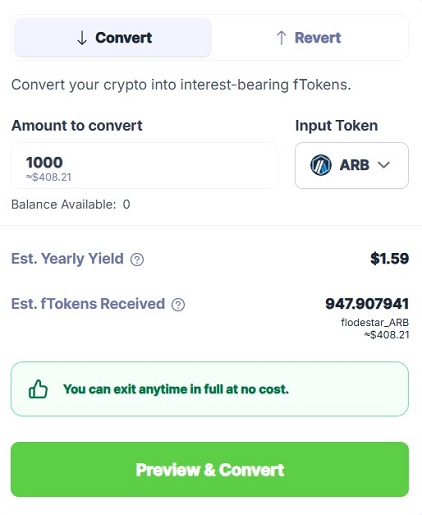Click the Balance Available value 0
The height and width of the screenshot is (515, 422).
126,204
